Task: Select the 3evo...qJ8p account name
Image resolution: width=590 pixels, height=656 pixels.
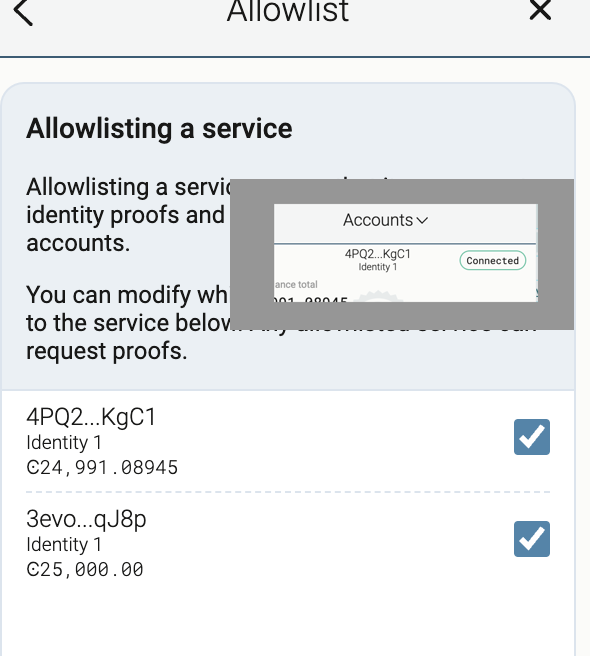Action: [86, 519]
